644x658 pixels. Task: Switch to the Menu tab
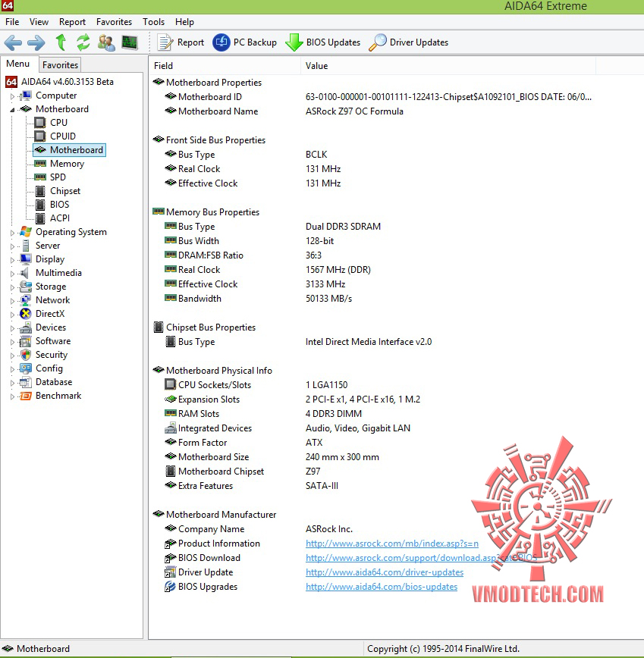[18, 64]
